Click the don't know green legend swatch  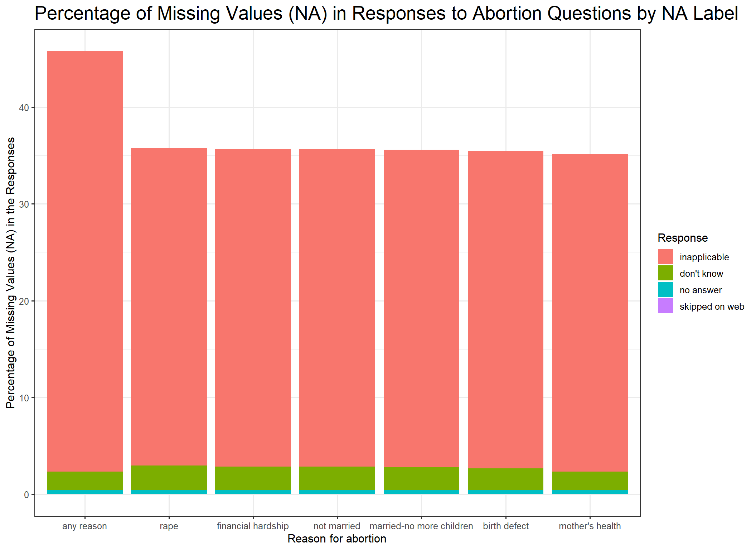(665, 273)
